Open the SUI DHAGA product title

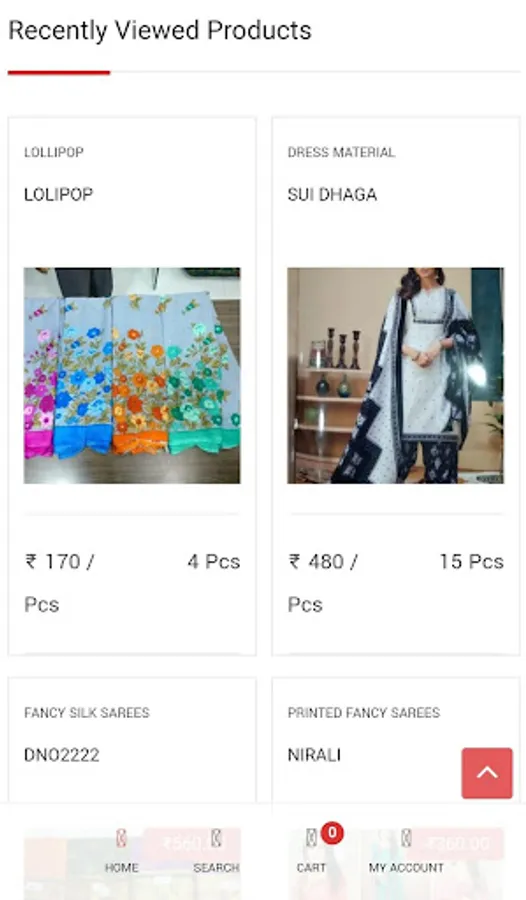click(332, 195)
